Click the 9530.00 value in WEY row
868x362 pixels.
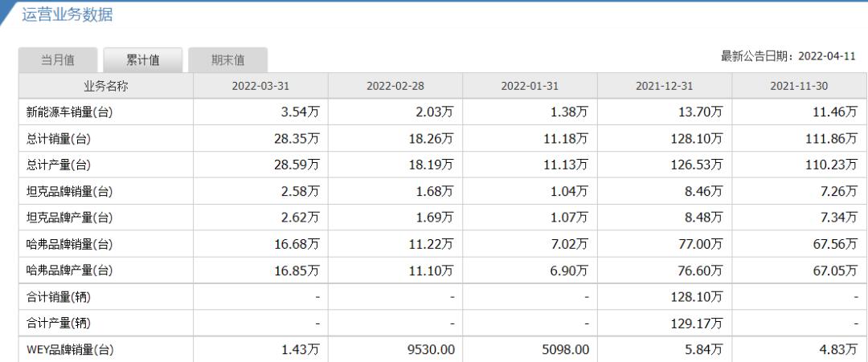coord(431,350)
